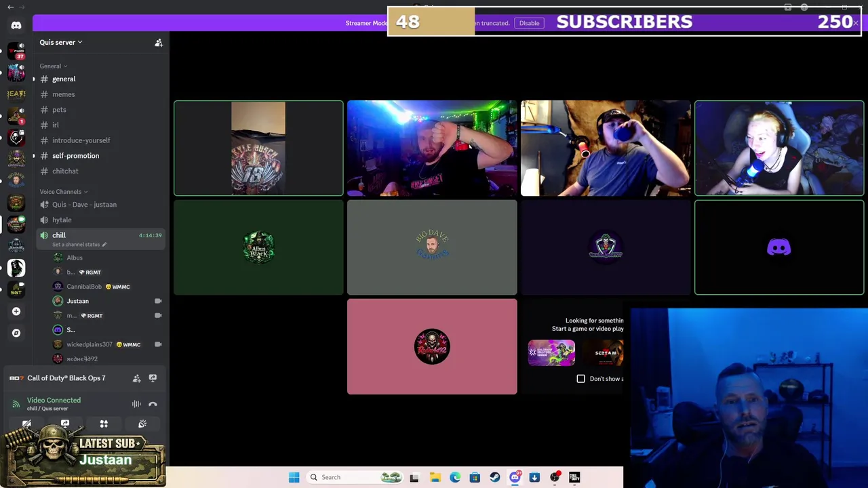Viewport: 868px width, 488px height.
Task: Launch Microsoft Edge from taskbar
Action: pyautogui.click(x=455, y=477)
